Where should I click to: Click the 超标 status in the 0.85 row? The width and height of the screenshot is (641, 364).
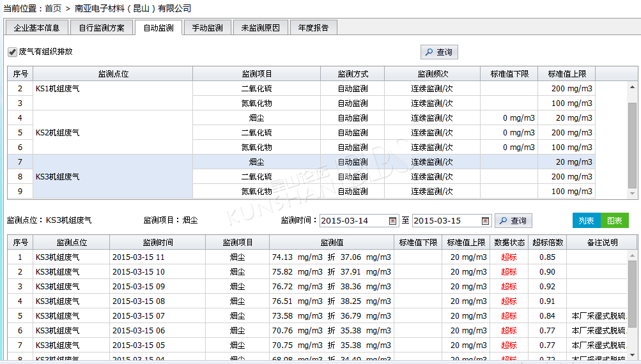pyautogui.click(x=509, y=257)
